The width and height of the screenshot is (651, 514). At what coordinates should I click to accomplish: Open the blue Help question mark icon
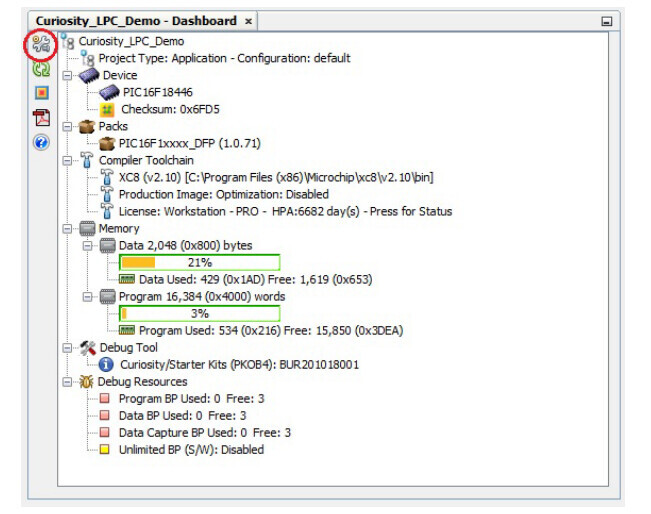pos(41,142)
